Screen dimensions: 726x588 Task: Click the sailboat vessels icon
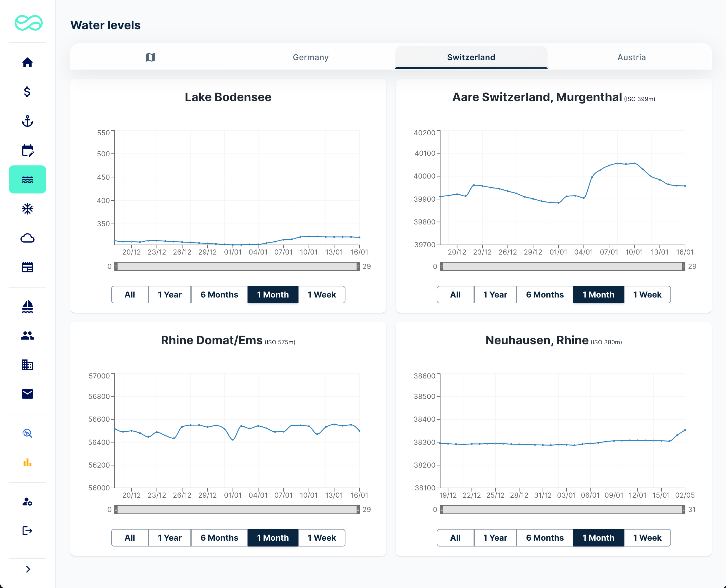pos(27,306)
